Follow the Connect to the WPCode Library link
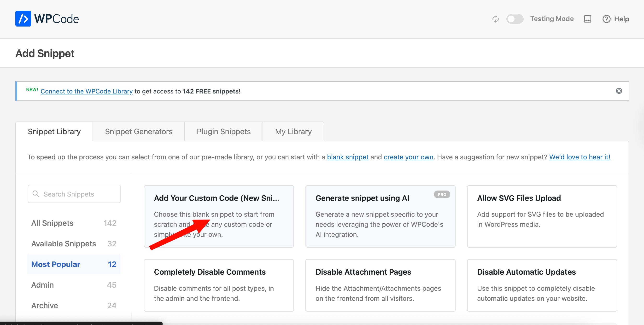 tap(87, 91)
